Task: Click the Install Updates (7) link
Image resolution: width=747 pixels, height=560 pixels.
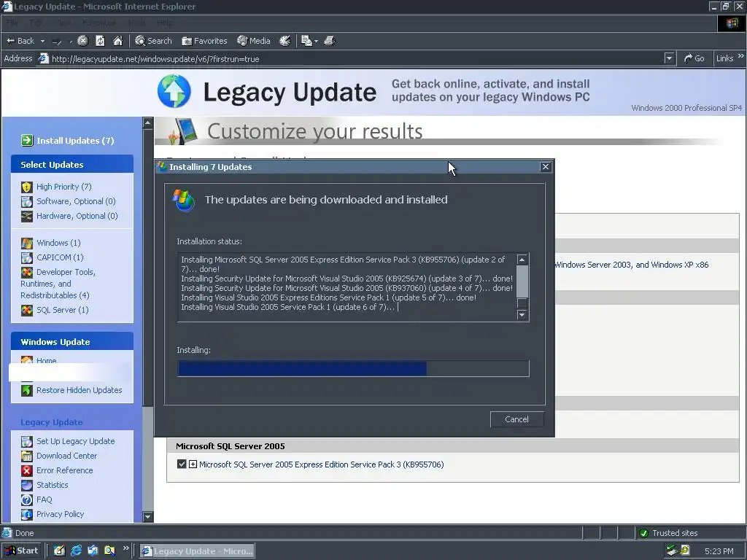Action: tap(75, 141)
